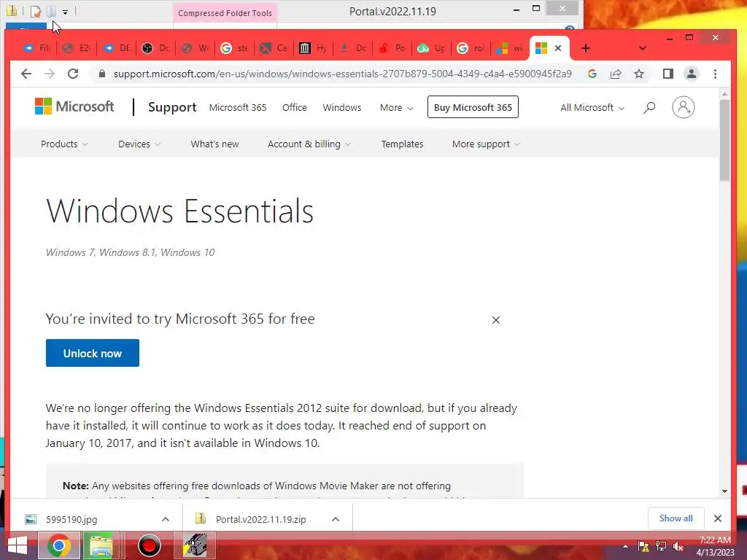
Task: Expand options for Portal zip download
Action: [x=336, y=519]
